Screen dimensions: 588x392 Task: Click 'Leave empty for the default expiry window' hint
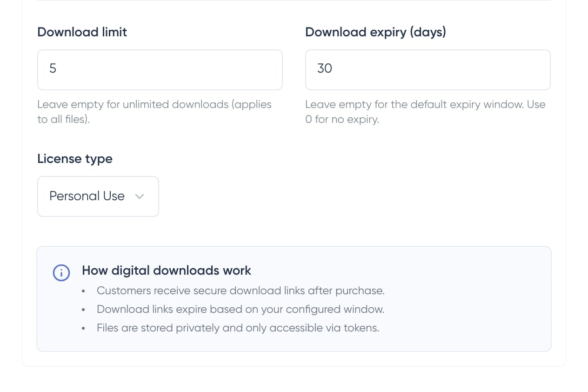tap(425, 112)
